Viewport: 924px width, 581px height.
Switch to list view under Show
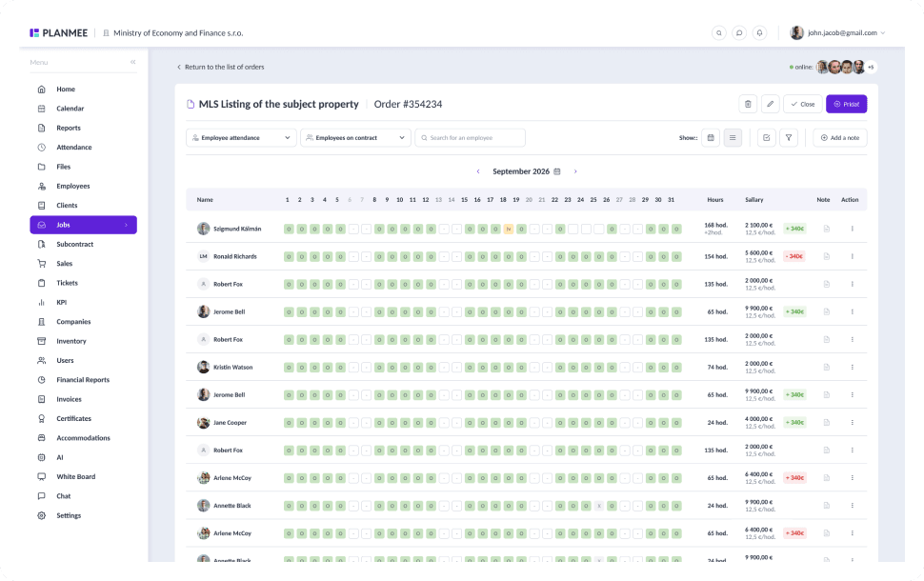[x=733, y=138]
